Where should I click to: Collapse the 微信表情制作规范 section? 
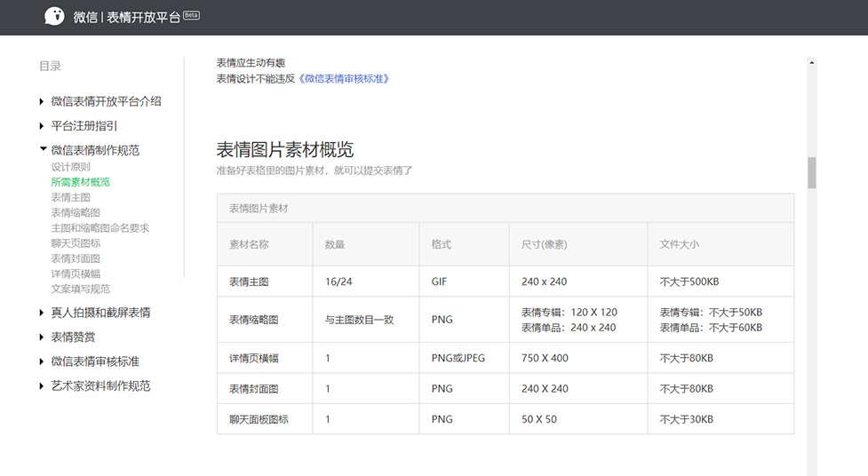42,150
